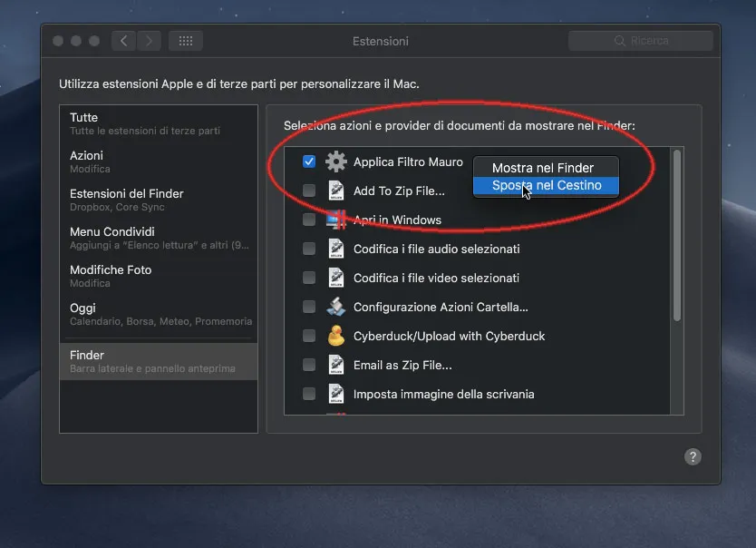This screenshot has height=548, width=756.
Task: Select the Cyberduck duck icon
Action: click(336, 336)
